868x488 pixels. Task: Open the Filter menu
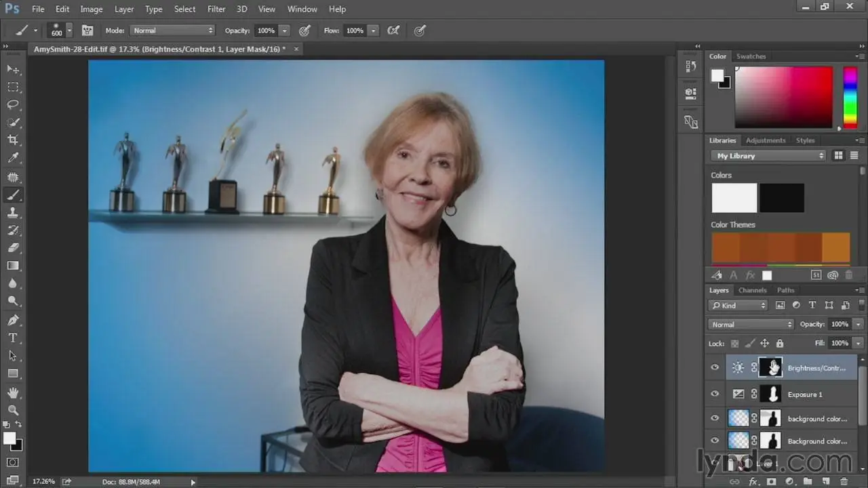(x=216, y=9)
